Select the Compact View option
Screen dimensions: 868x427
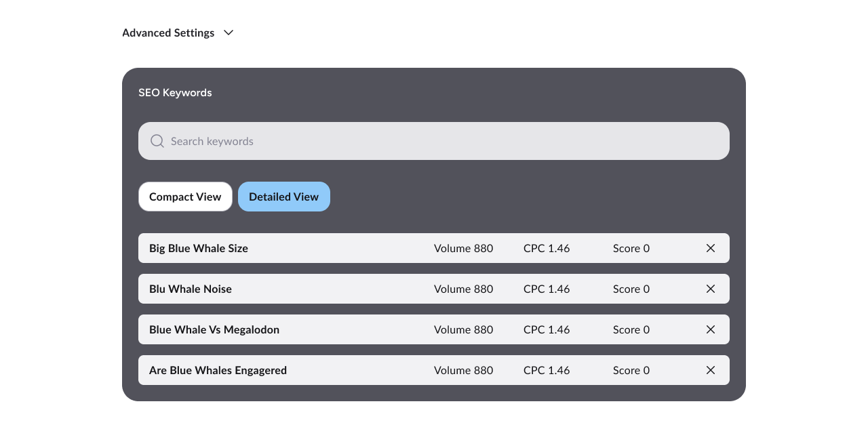(x=185, y=197)
